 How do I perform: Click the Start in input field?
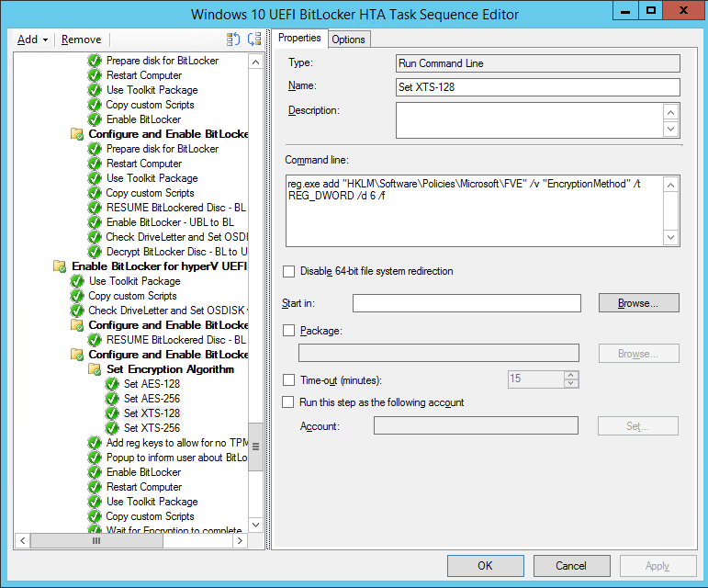(x=466, y=303)
